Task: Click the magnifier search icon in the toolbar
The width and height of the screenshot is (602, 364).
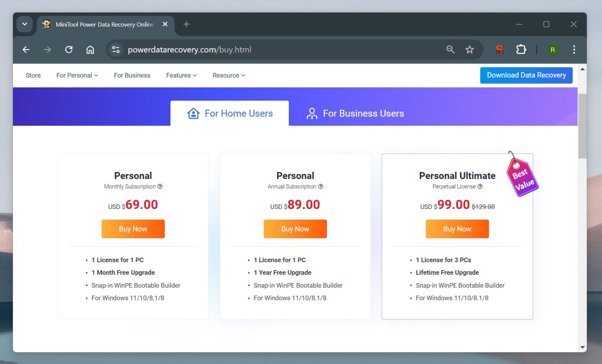Action: pyautogui.click(x=450, y=50)
